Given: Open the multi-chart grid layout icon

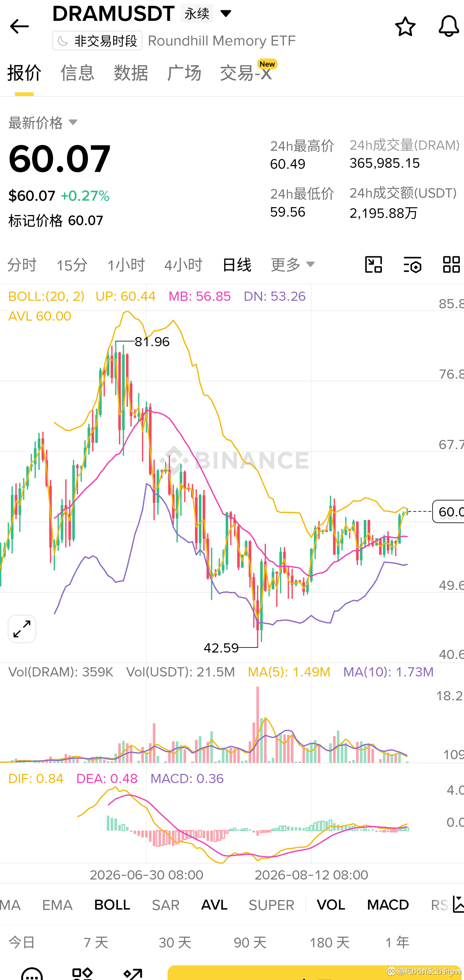Looking at the screenshot, I should point(451,265).
